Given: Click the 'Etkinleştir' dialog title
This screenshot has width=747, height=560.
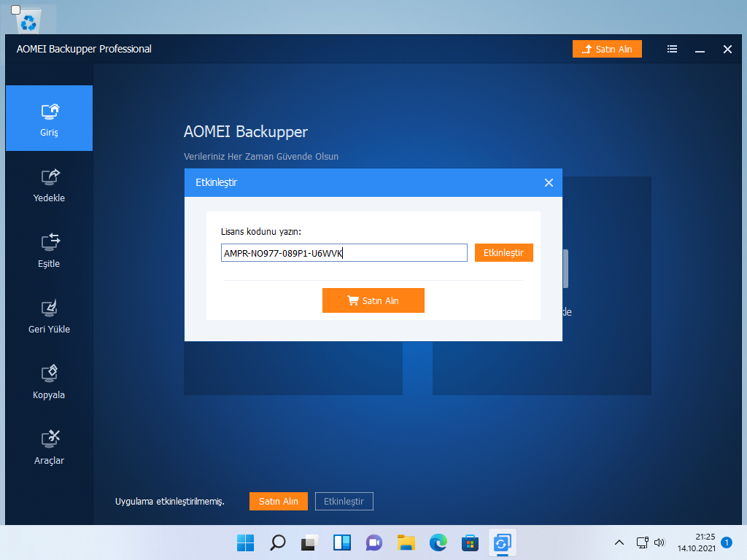Looking at the screenshot, I should [216, 182].
